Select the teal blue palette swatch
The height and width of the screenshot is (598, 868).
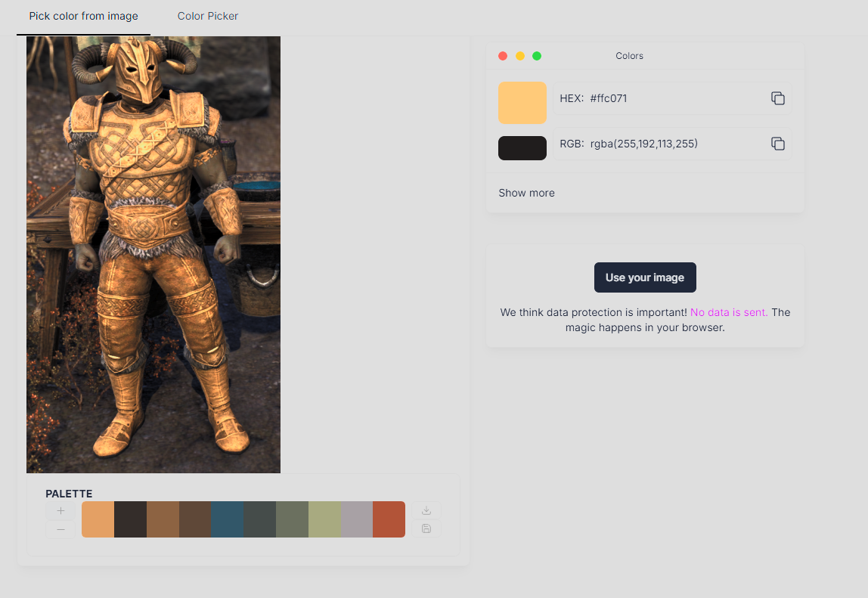(x=227, y=519)
